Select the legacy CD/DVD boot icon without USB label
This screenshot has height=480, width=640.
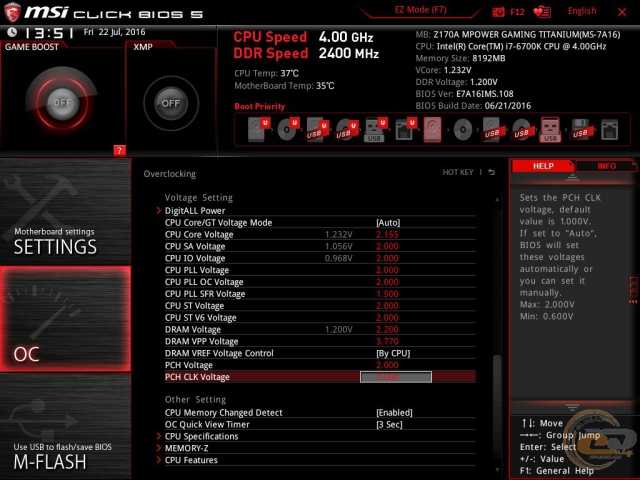(462, 130)
